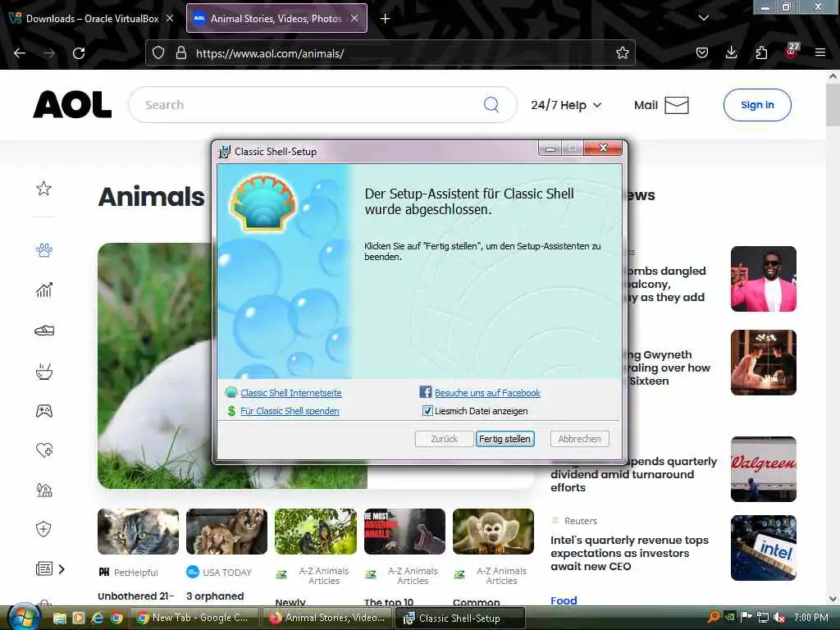Click the AOL logo
The image size is (840, 630).
pyautogui.click(x=72, y=104)
